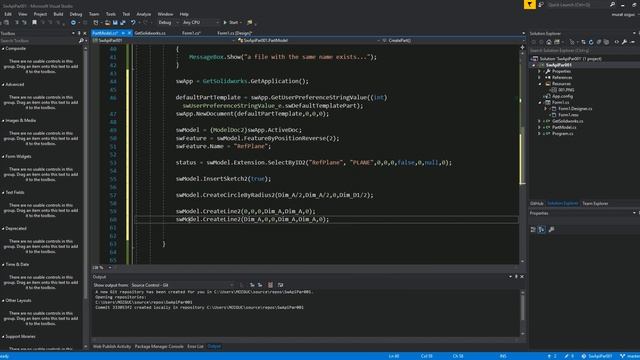The height and width of the screenshot is (360, 640).
Task: Click the Search Toolbox input field
Action: pyautogui.click(x=39, y=41)
